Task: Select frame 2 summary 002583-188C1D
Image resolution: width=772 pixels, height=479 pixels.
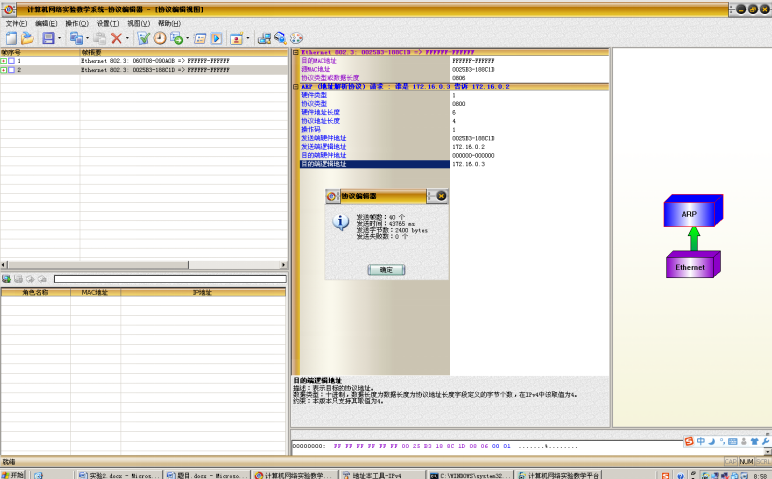Action: (x=155, y=70)
